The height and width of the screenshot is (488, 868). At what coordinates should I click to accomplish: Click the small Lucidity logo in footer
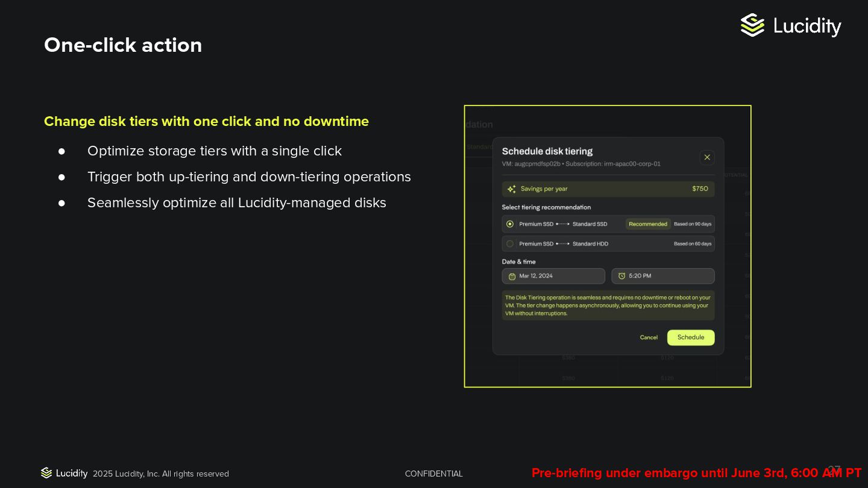[64, 473]
